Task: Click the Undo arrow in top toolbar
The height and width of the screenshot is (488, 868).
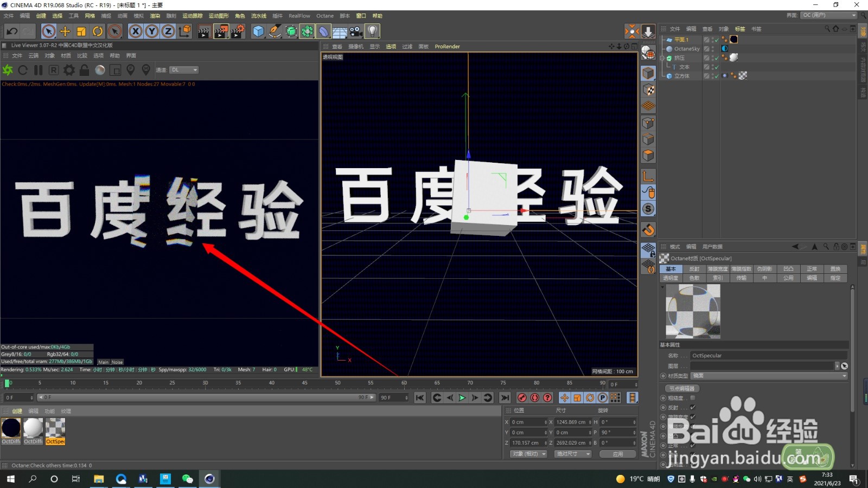Action: (12, 31)
